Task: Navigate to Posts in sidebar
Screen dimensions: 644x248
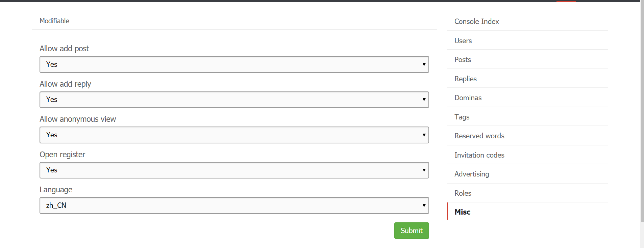Action: (463, 60)
